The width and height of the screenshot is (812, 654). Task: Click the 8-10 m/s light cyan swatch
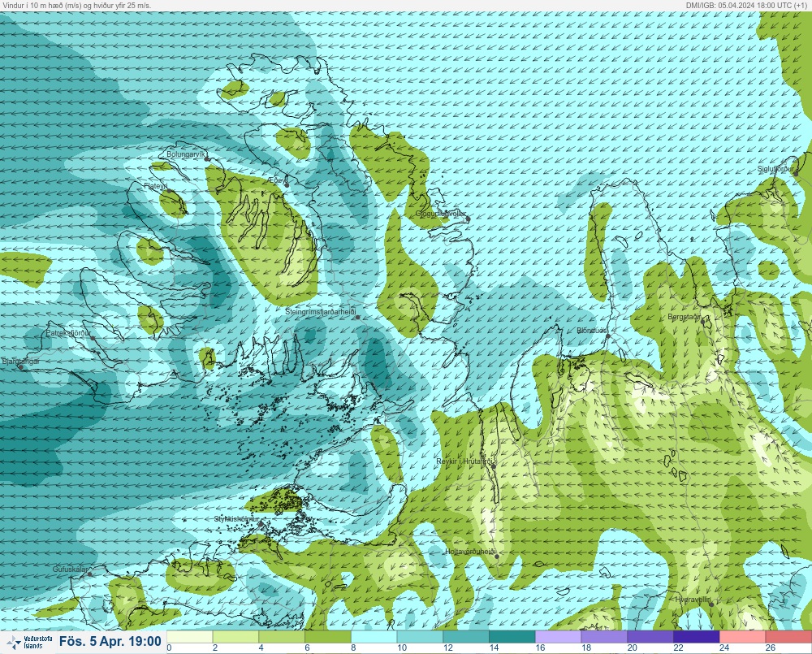pyautogui.click(x=374, y=636)
